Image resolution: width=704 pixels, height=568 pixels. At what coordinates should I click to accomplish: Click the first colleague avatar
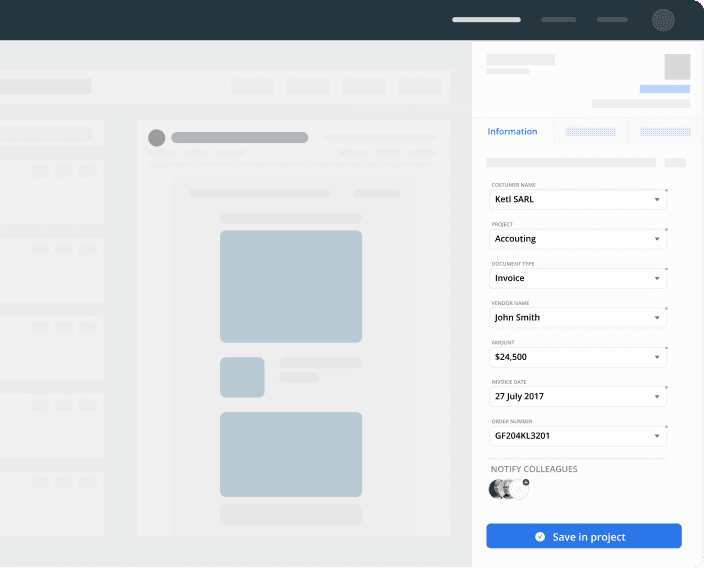click(497, 489)
